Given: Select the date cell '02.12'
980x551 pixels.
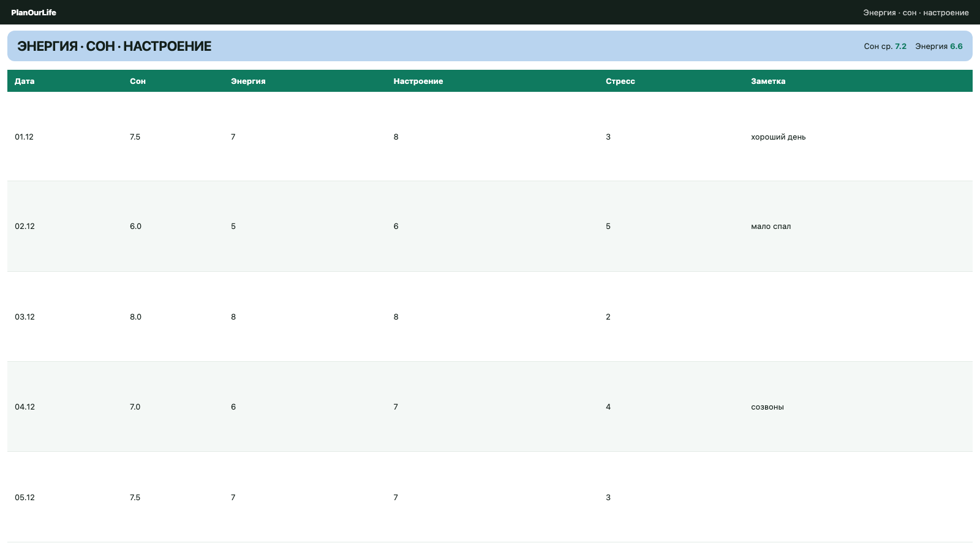Looking at the screenshot, I should (x=25, y=226).
